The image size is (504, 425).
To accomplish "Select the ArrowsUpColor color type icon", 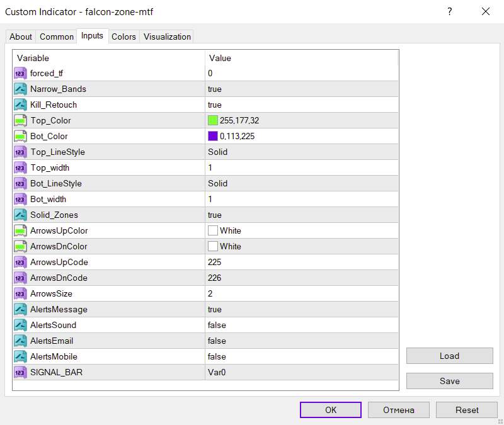I will point(20,230).
